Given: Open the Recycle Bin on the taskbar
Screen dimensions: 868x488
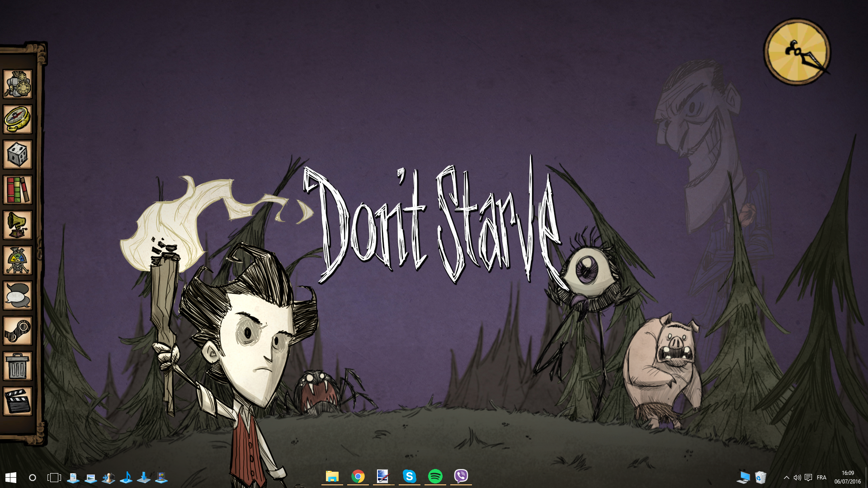Looking at the screenshot, I should pyautogui.click(x=761, y=478).
